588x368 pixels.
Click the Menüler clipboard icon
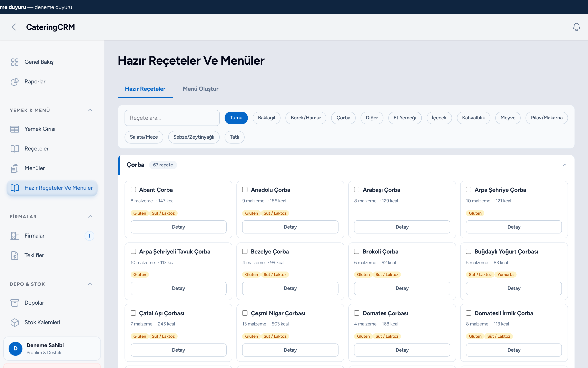pos(14,168)
